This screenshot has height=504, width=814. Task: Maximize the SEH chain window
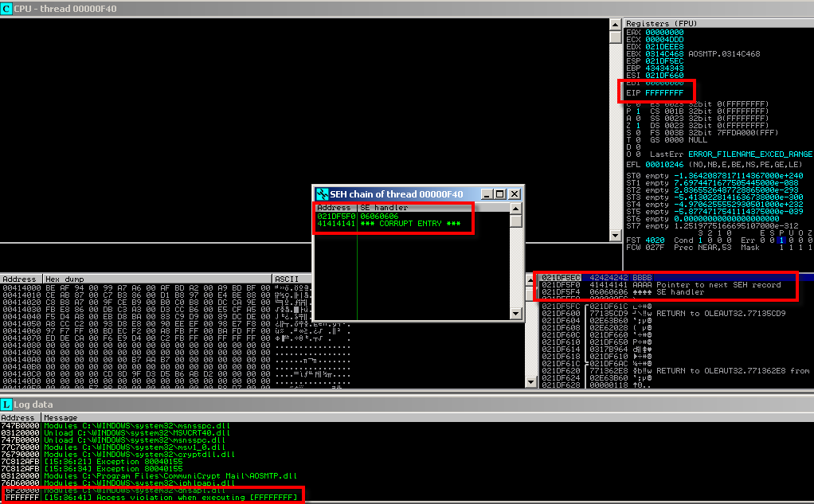click(x=499, y=194)
